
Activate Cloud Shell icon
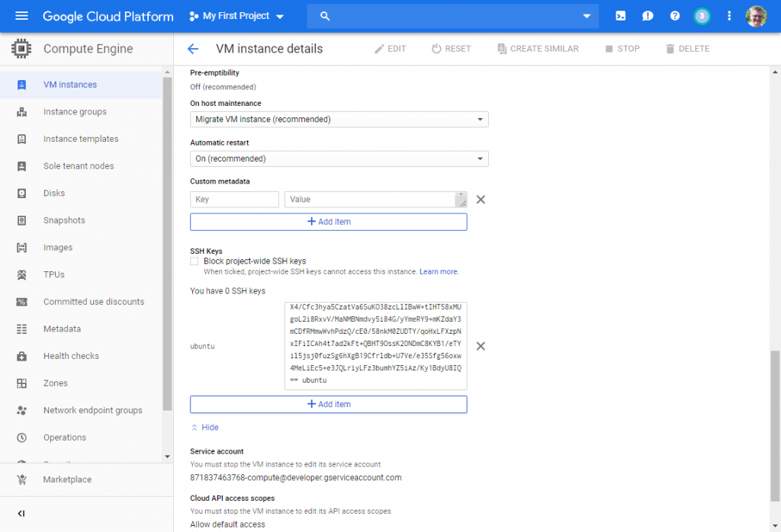[621, 16]
